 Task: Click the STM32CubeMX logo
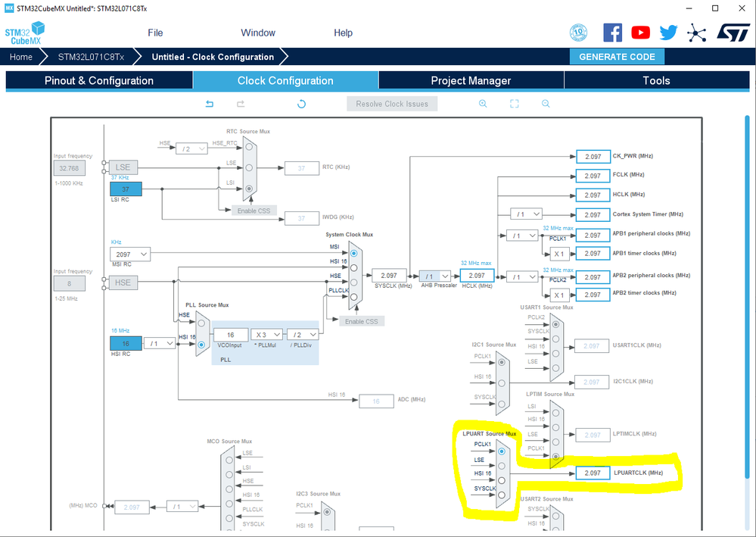point(25,33)
